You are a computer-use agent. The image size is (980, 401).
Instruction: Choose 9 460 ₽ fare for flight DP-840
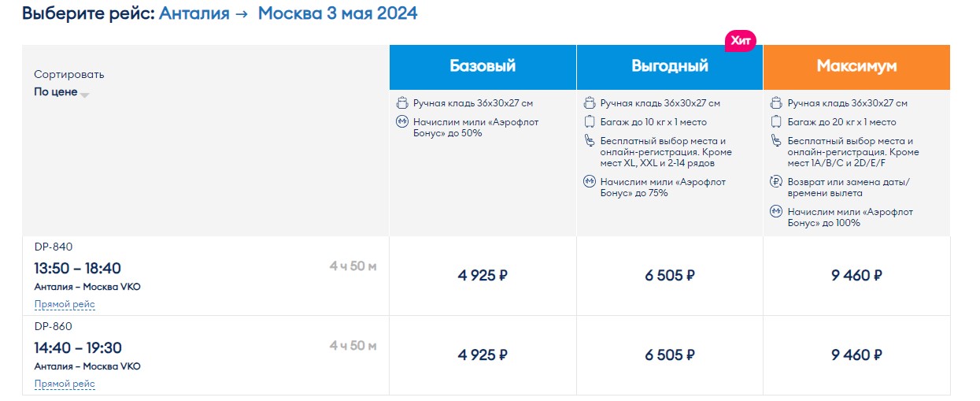click(856, 276)
